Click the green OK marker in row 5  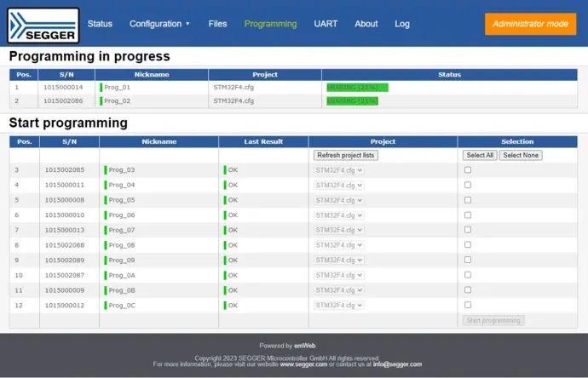(x=225, y=200)
